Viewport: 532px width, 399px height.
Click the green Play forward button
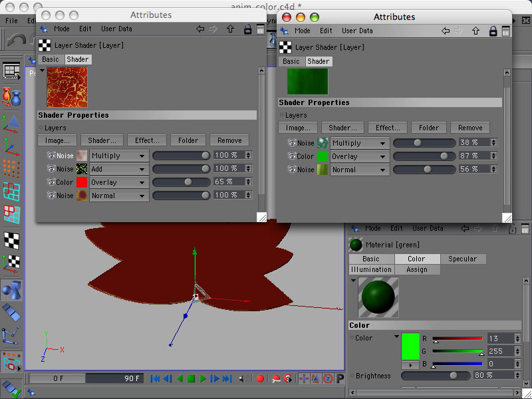203,378
